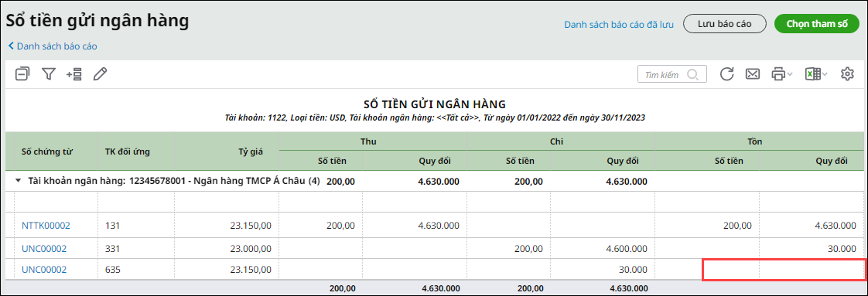This screenshot has height=296, width=868.
Task: Open the dropdown arrow beside the printer
Action: pos(790,75)
